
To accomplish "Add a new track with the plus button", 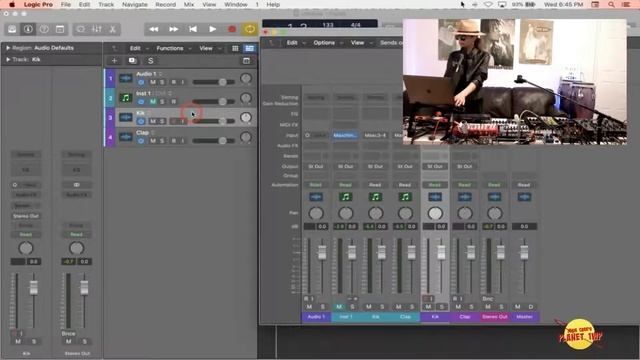I will coord(114,61).
